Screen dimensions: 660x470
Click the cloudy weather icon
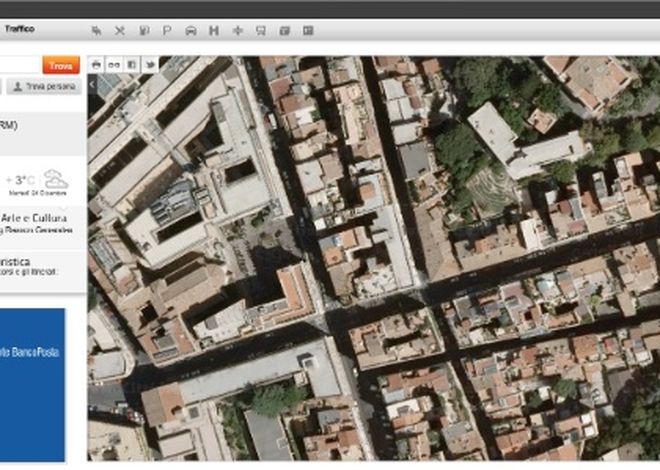coord(56,179)
